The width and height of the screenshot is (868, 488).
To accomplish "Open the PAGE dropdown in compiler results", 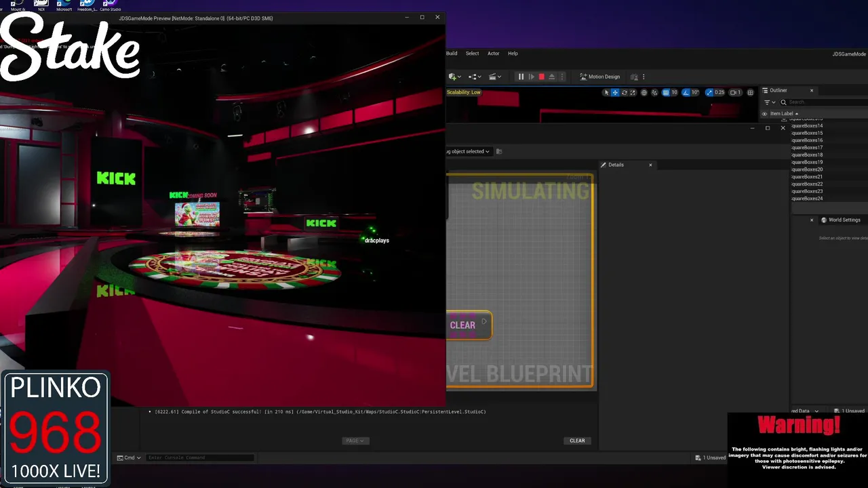I will (x=355, y=441).
